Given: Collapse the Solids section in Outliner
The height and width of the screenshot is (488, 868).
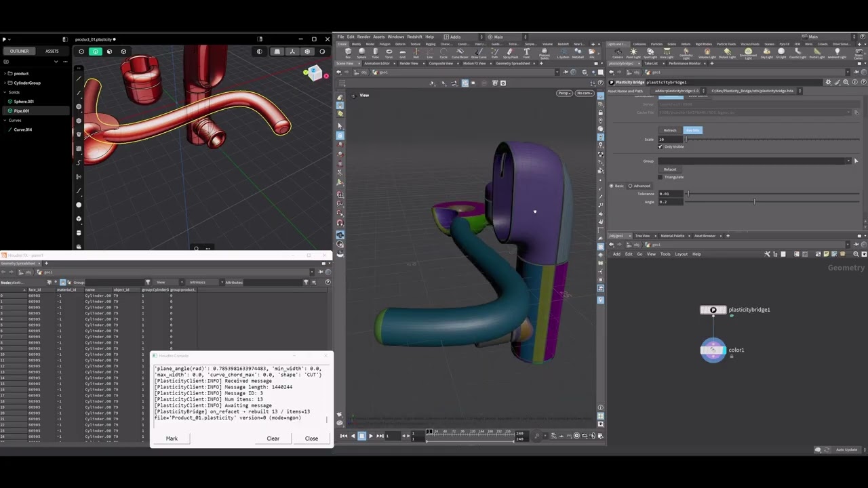Looking at the screenshot, I should 5,92.
